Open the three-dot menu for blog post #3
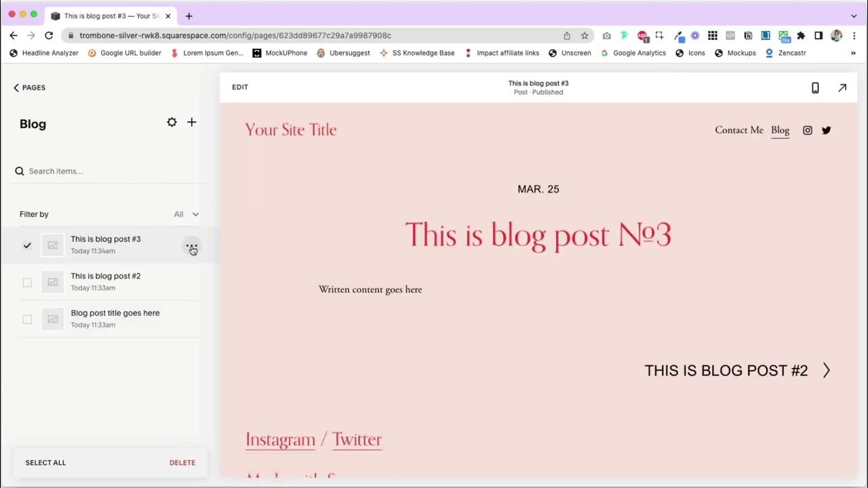The width and height of the screenshot is (868, 488). 192,246
